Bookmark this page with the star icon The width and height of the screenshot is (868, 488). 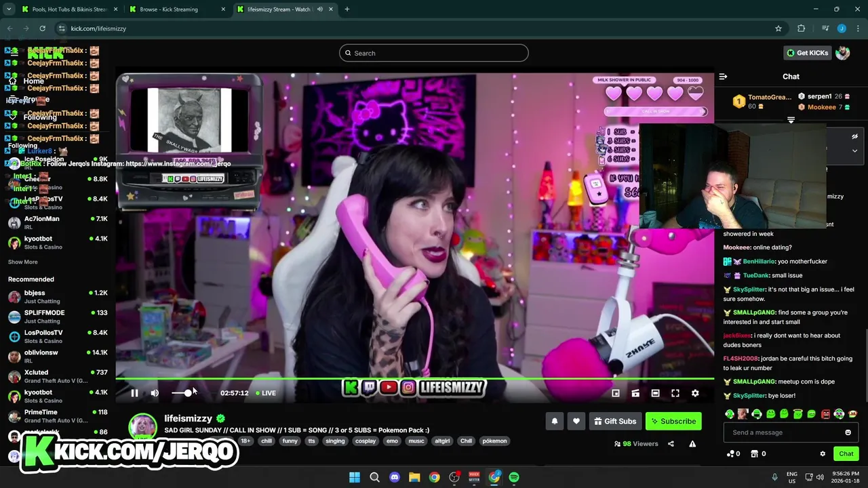coord(778,28)
